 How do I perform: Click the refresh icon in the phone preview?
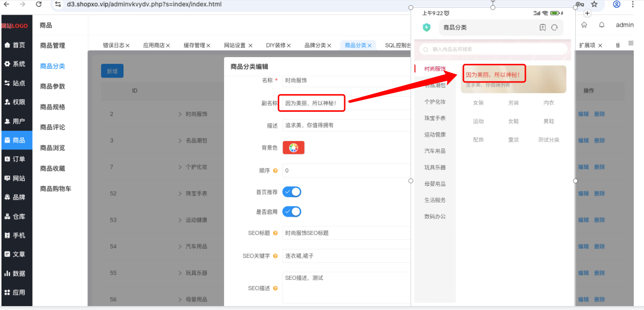click(555, 27)
